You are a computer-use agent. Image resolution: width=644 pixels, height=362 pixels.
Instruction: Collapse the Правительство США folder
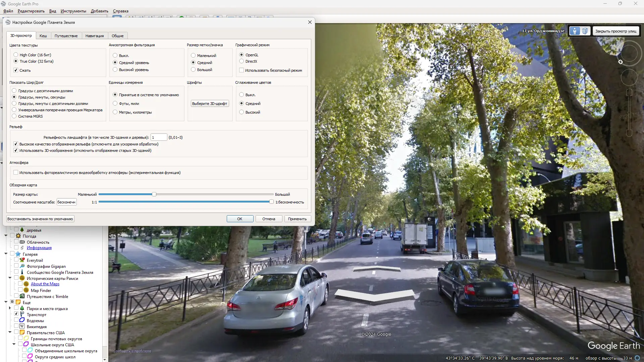[x=10, y=333]
